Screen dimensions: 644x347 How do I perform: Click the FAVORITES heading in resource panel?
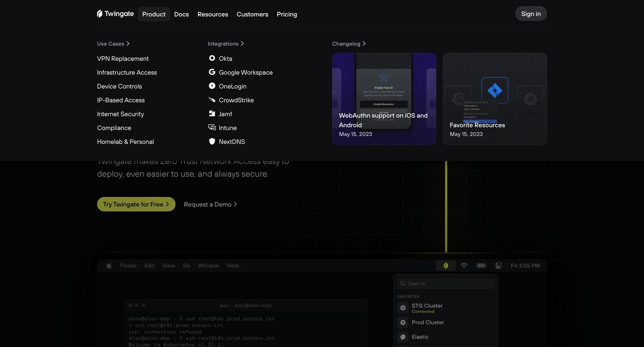click(x=408, y=297)
